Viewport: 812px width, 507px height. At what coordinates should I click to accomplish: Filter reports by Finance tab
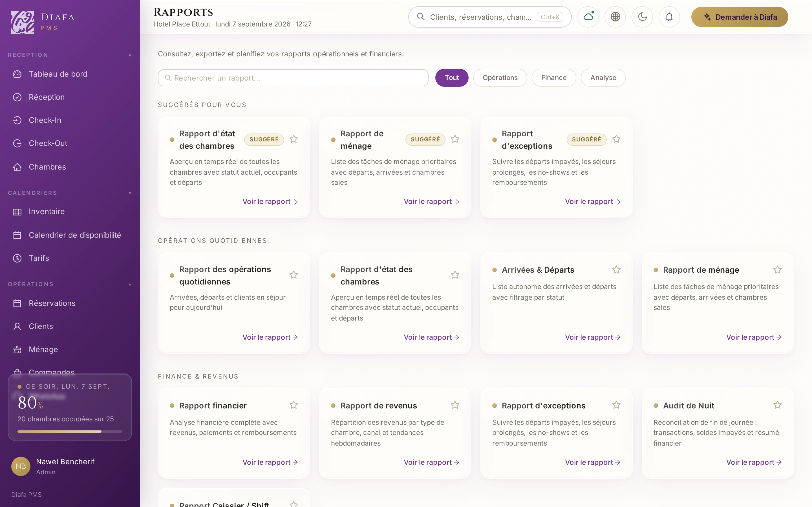[x=554, y=78]
